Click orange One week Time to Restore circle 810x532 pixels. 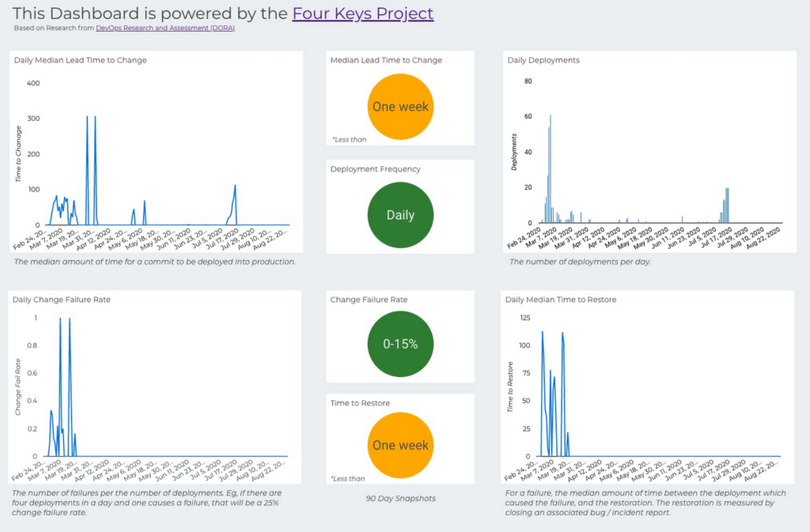point(400,445)
